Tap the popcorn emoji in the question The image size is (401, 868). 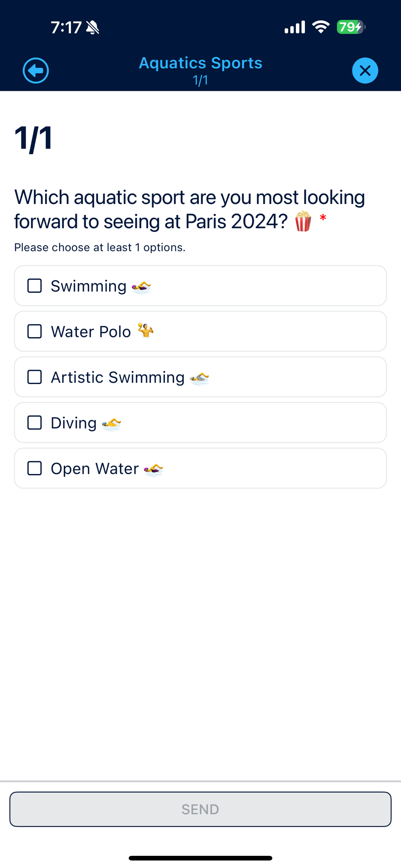[x=303, y=221]
